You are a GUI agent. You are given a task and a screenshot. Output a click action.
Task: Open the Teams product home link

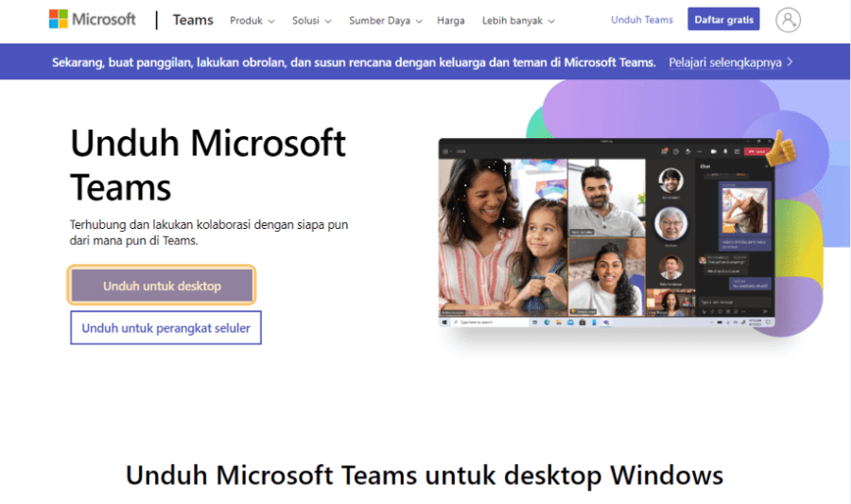tap(193, 20)
